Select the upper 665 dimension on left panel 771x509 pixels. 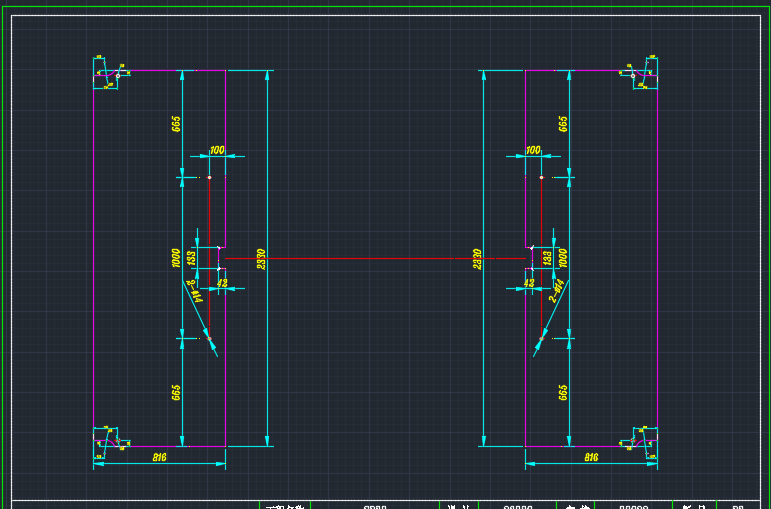tap(176, 123)
